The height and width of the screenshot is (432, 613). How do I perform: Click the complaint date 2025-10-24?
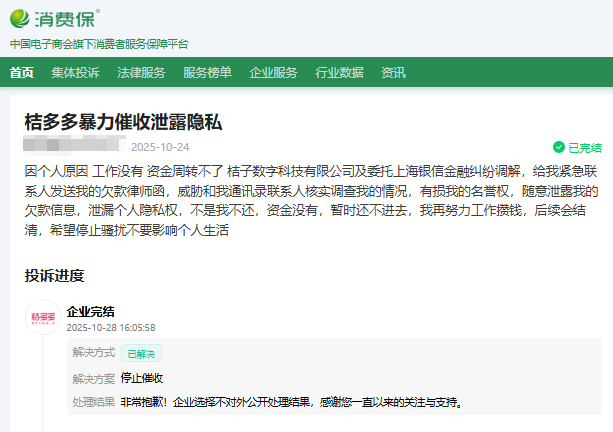pyautogui.click(x=160, y=146)
